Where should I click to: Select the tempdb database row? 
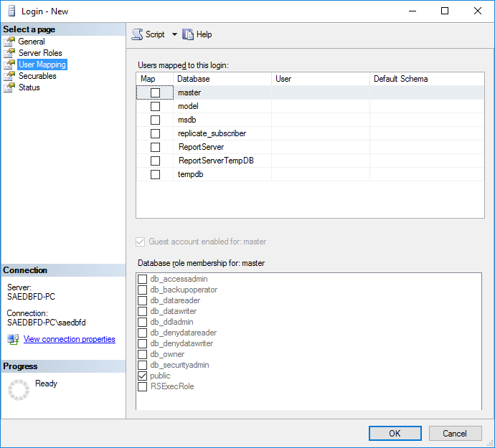[x=188, y=174]
